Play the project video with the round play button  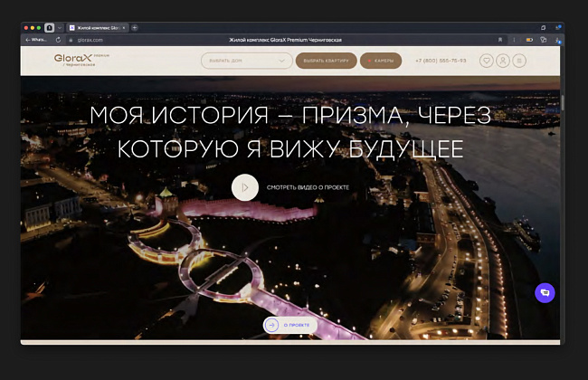(244, 187)
